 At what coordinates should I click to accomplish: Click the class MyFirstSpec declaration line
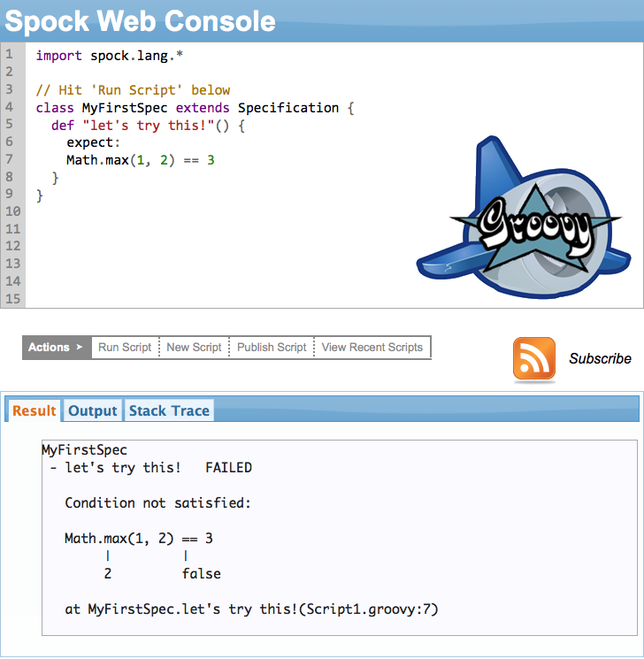coord(195,108)
